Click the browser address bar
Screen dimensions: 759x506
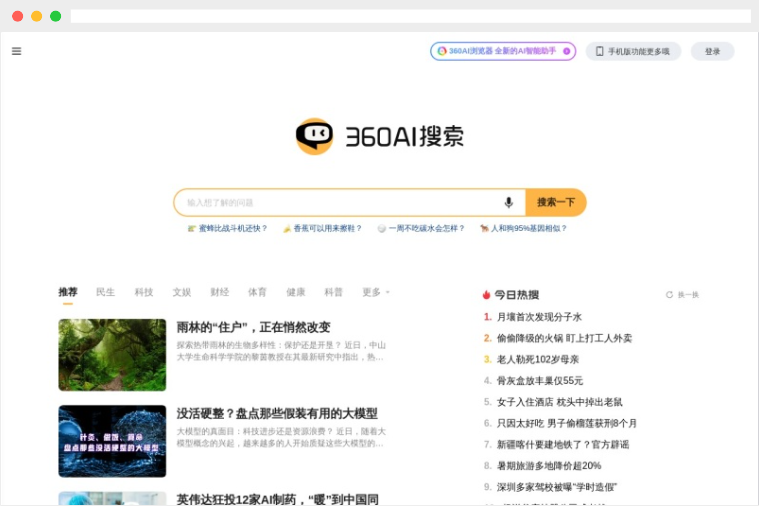click(410, 16)
